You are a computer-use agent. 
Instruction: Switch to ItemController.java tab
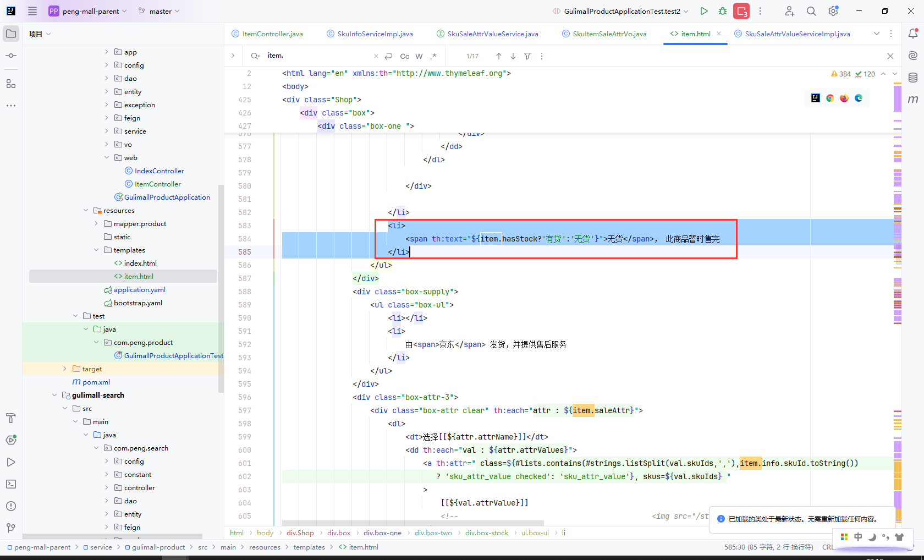point(267,34)
